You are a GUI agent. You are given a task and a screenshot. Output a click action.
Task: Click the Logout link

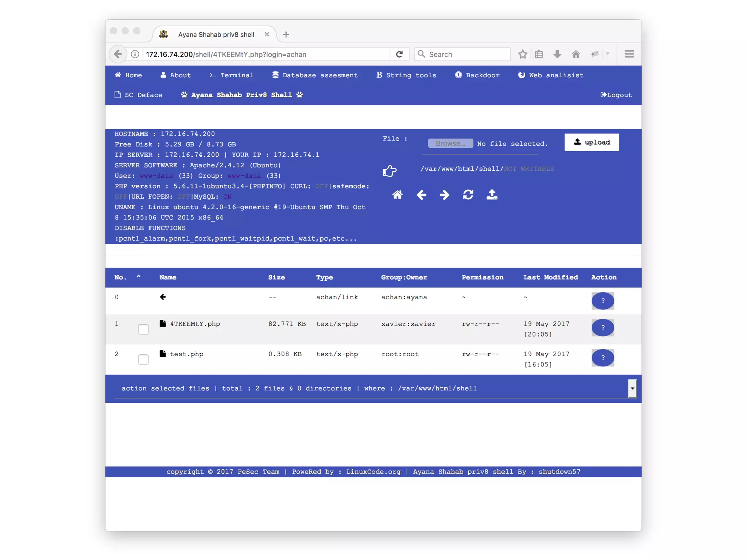tap(616, 95)
